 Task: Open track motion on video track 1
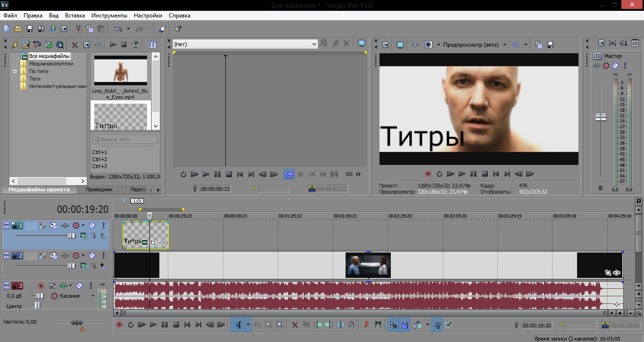click(53, 226)
